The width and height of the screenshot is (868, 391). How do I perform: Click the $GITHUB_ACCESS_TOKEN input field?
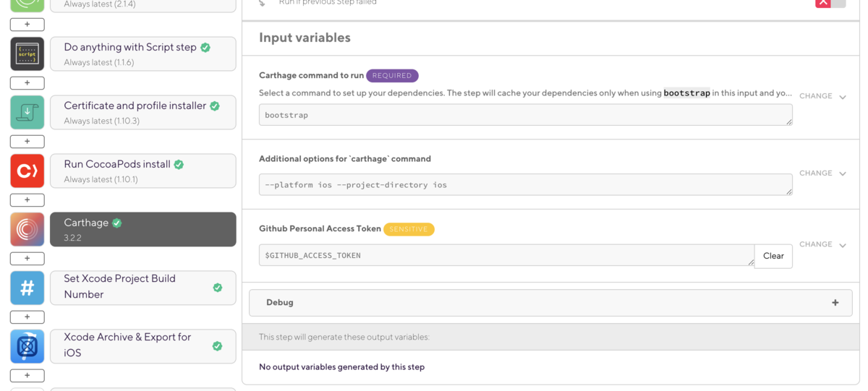[506, 256]
